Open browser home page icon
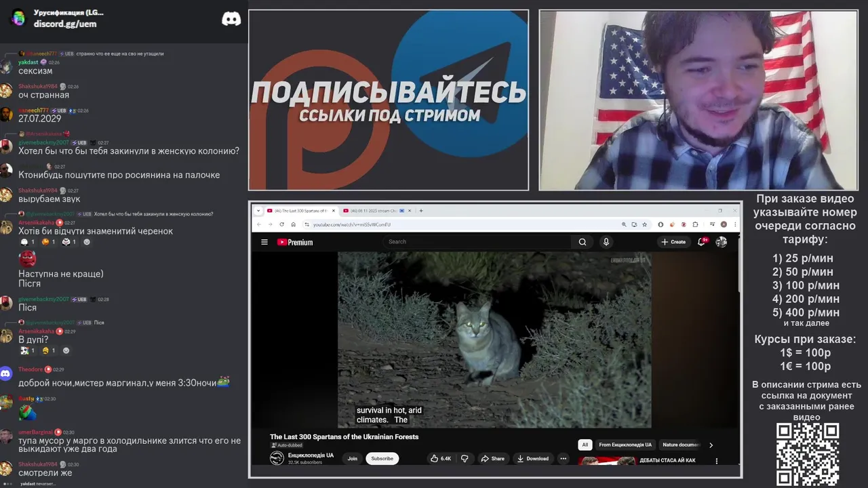 pyautogui.click(x=294, y=224)
